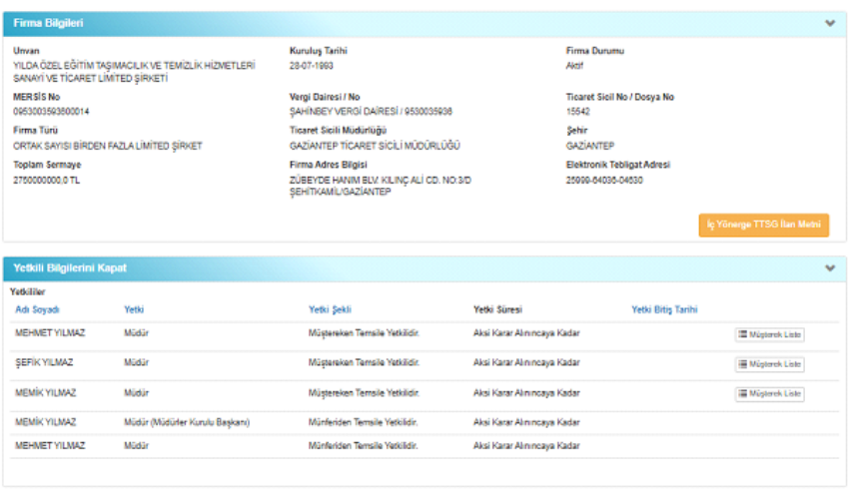Open Müşterek Liste for Şefik Yılmaz
Screen dimensions: 859x504
(769, 364)
